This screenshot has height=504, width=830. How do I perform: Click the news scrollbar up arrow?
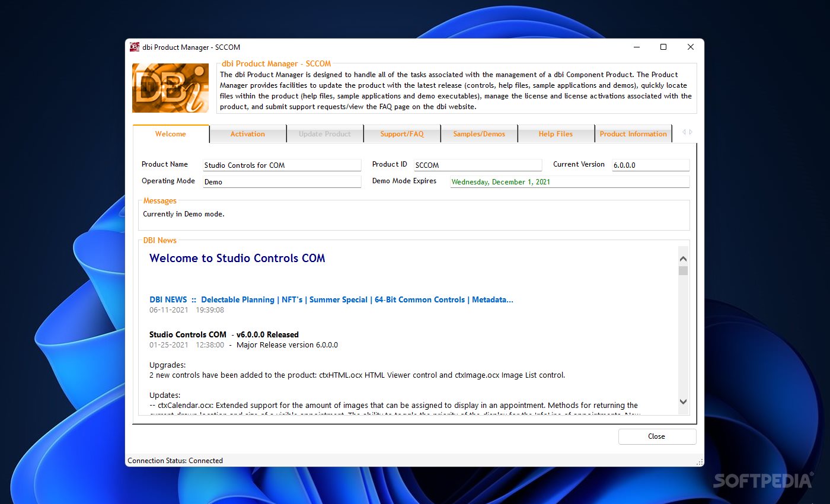click(x=683, y=259)
